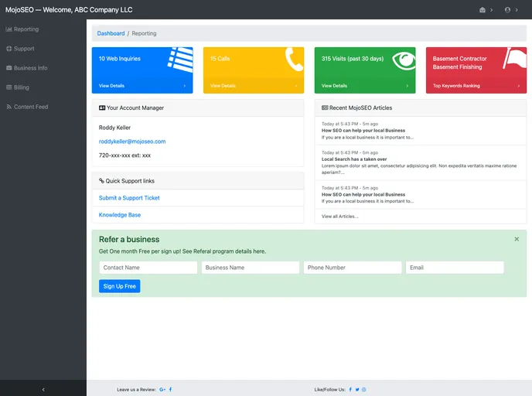Open the Twitter follow icon in footer
This screenshot has width=532, height=396.
[356, 389]
